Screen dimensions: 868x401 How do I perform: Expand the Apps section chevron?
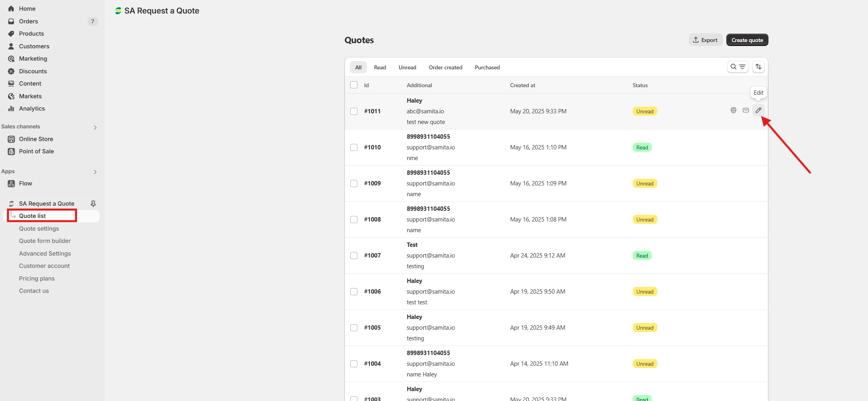point(95,172)
